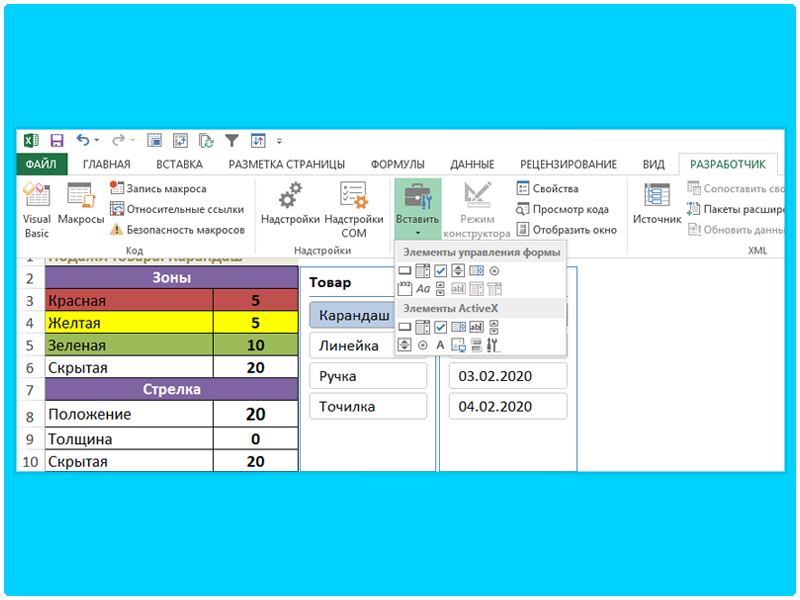Image resolution: width=800 pixels, height=600 pixels.
Task: Open the Макросы dialog
Action: point(81,204)
